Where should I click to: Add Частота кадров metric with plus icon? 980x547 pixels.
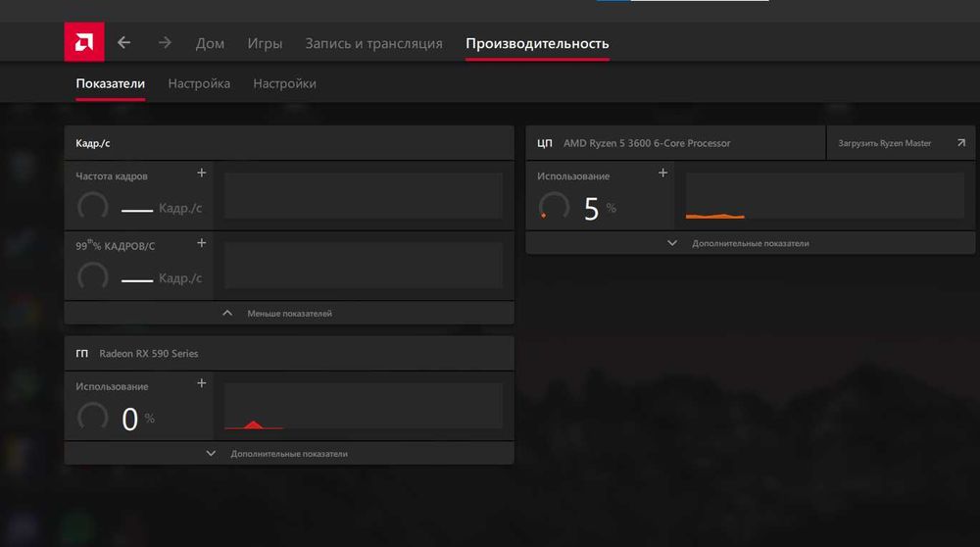pyautogui.click(x=201, y=173)
